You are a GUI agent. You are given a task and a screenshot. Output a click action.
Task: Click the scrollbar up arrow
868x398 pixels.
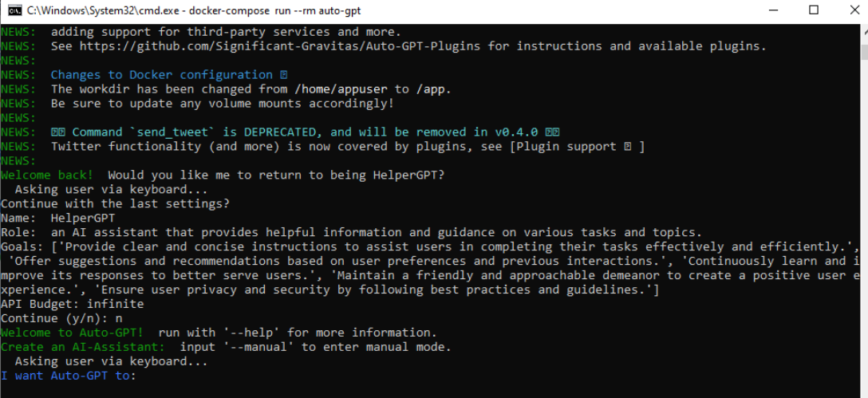pos(863,33)
